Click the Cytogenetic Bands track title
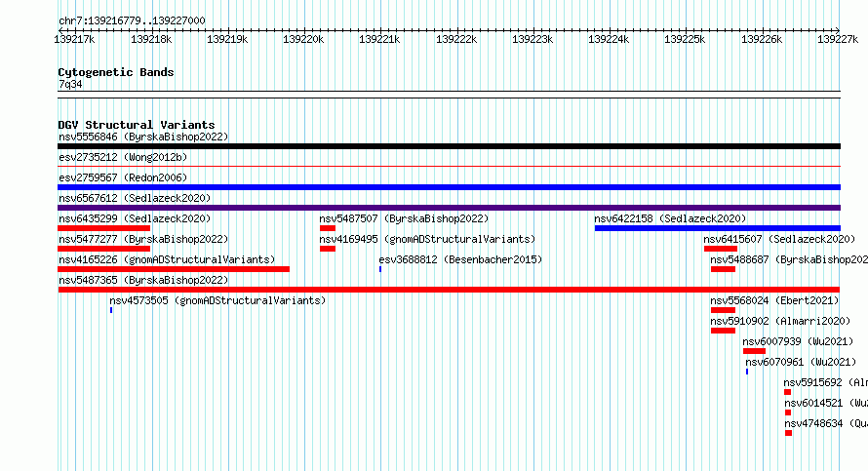Image resolution: width=868 pixels, height=471 pixels. coord(116,72)
